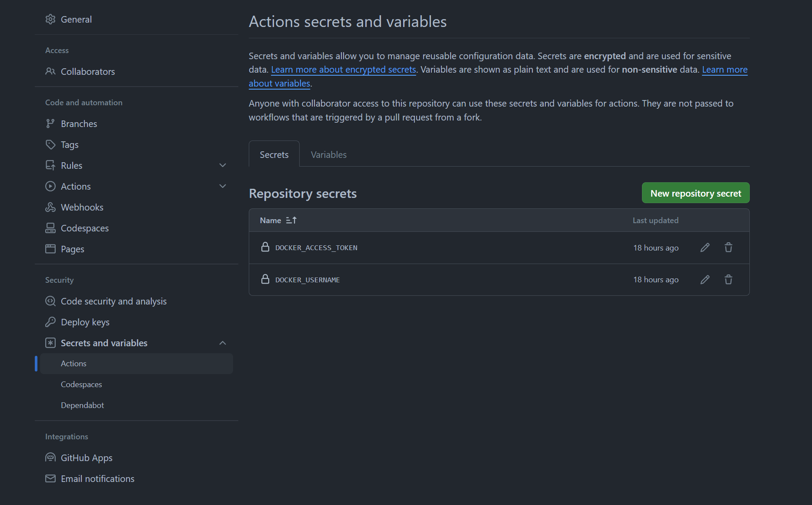Click the Webhooks icon

(x=50, y=207)
